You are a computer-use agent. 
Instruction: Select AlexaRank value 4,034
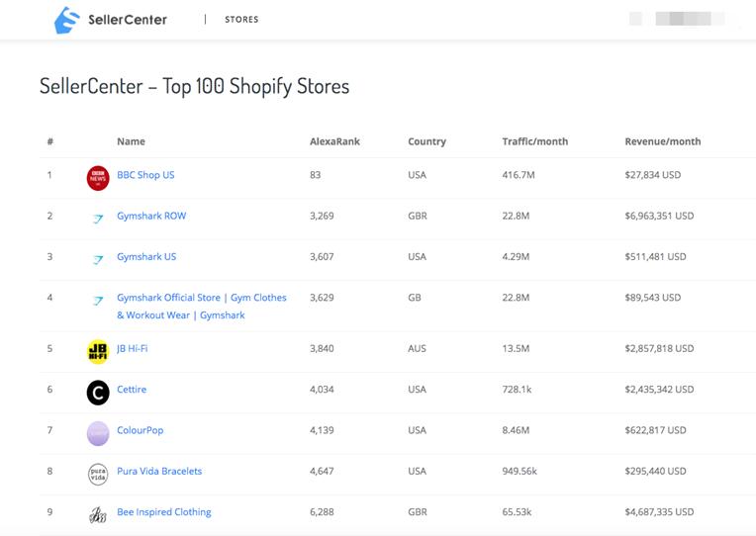[322, 390]
